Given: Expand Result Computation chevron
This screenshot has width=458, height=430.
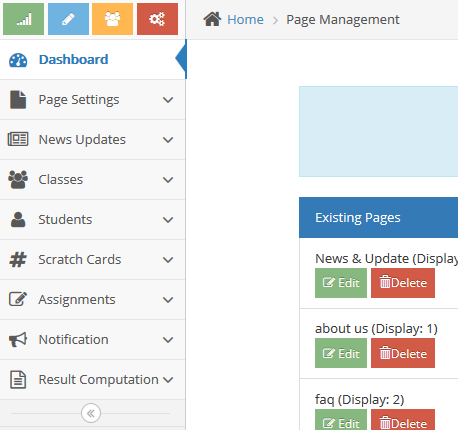Looking at the screenshot, I should pos(168,380).
